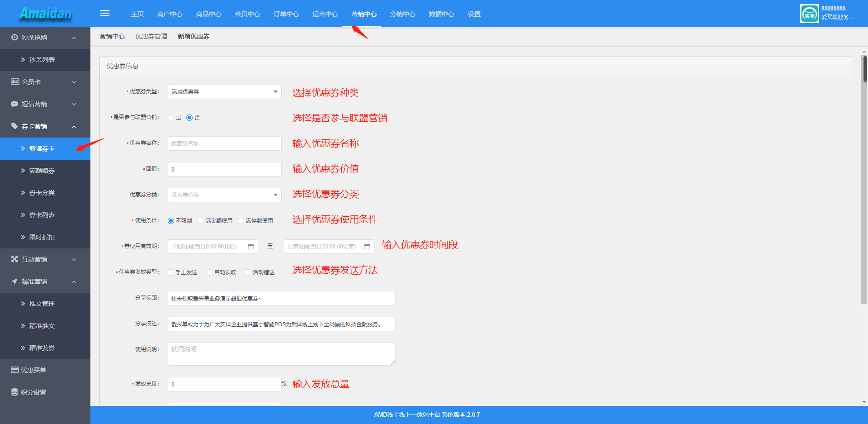868x424 pixels.
Task: Open the user avatar logo icon
Action: click(x=809, y=14)
